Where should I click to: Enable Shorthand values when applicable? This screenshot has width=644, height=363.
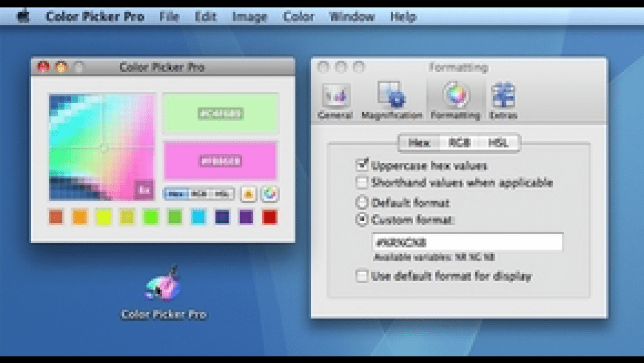coord(362,182)
